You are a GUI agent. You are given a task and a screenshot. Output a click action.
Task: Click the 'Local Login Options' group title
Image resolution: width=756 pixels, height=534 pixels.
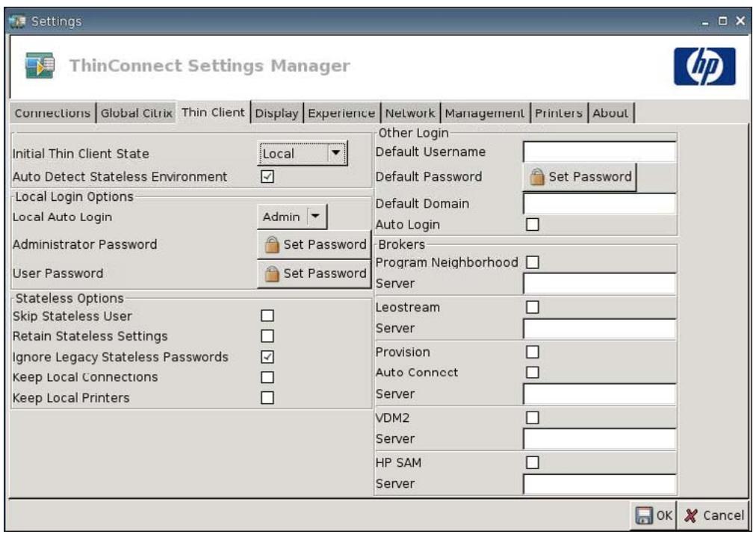pos(74,196)
